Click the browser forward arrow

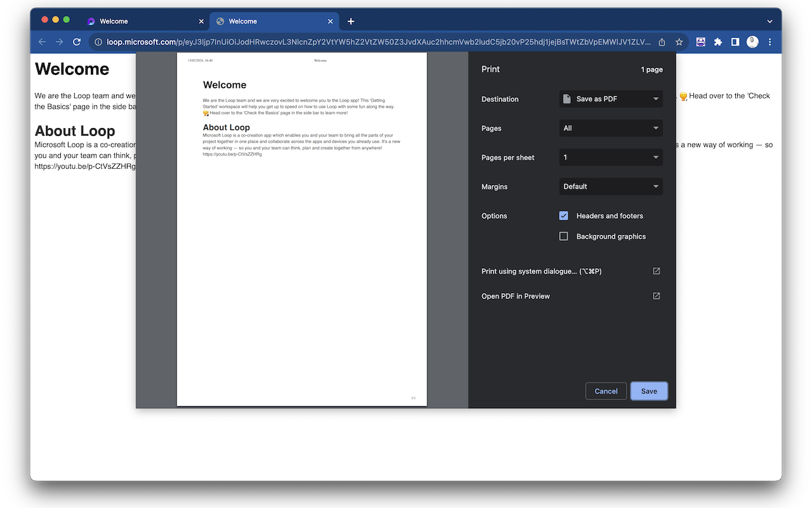point(59,42)
